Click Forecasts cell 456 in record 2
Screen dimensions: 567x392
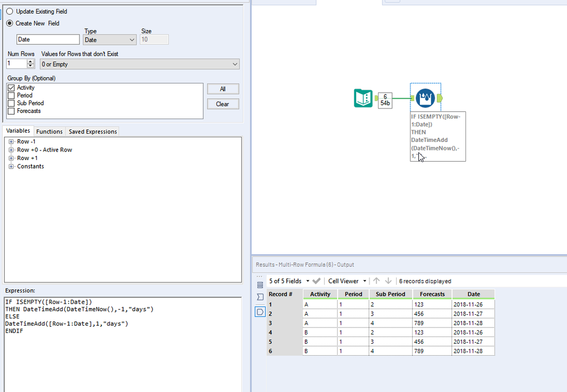tap(432, 314)
